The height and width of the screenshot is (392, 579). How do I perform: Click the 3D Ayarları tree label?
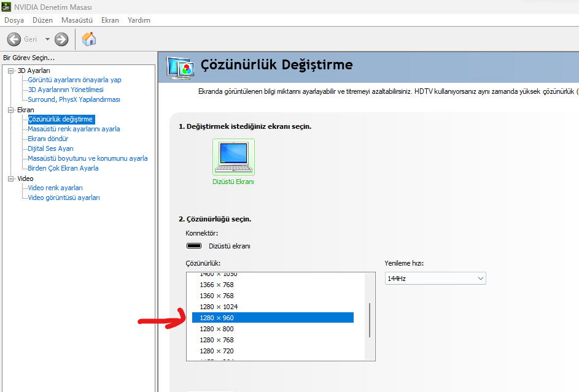click(x=34, y=71)
